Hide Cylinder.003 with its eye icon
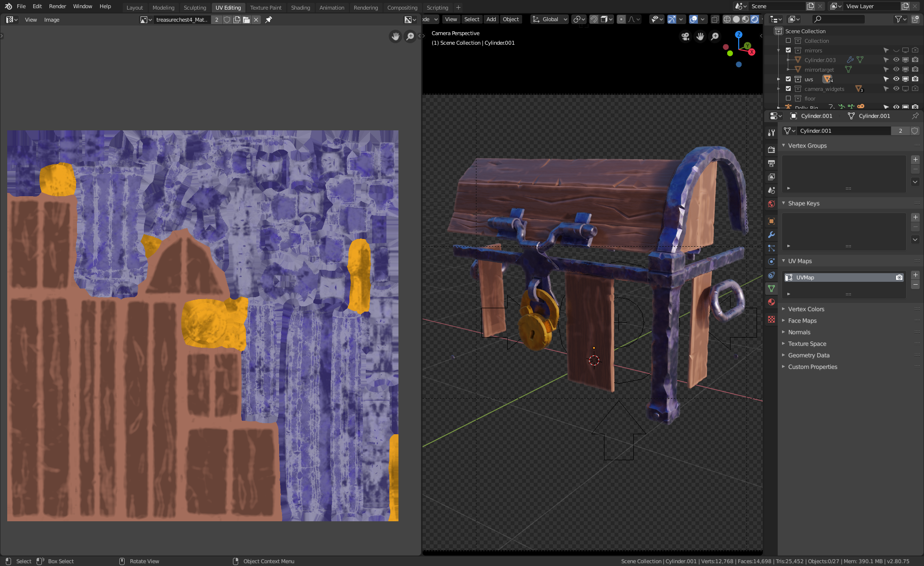Screen dimensions: 924x566 click(x=896, y=60)
